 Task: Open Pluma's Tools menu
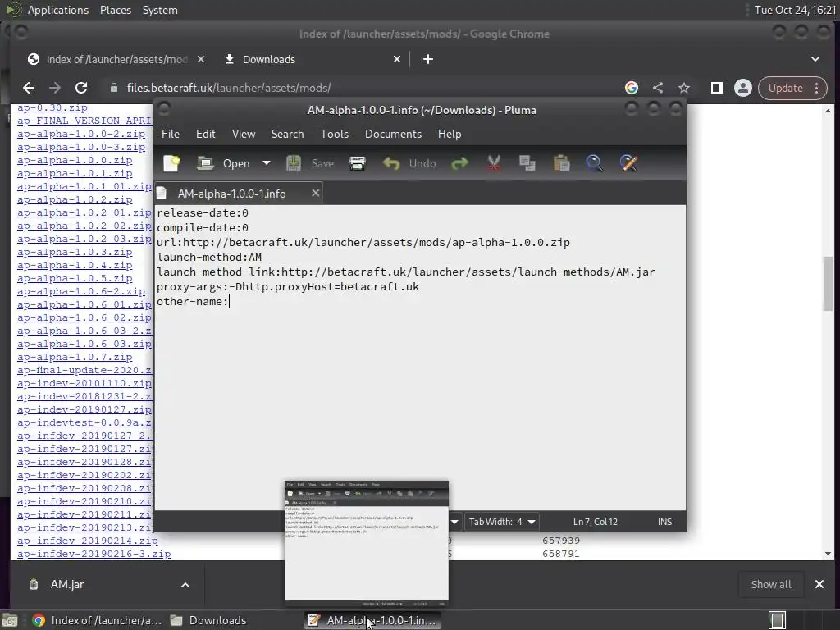(x=335, y=134)
